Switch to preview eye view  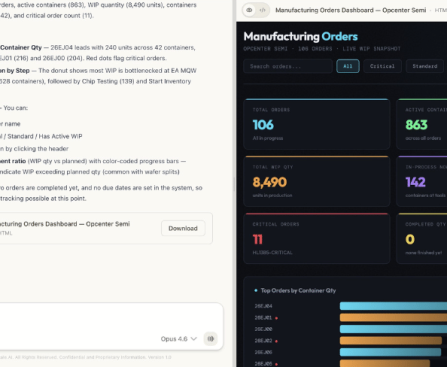249,10
